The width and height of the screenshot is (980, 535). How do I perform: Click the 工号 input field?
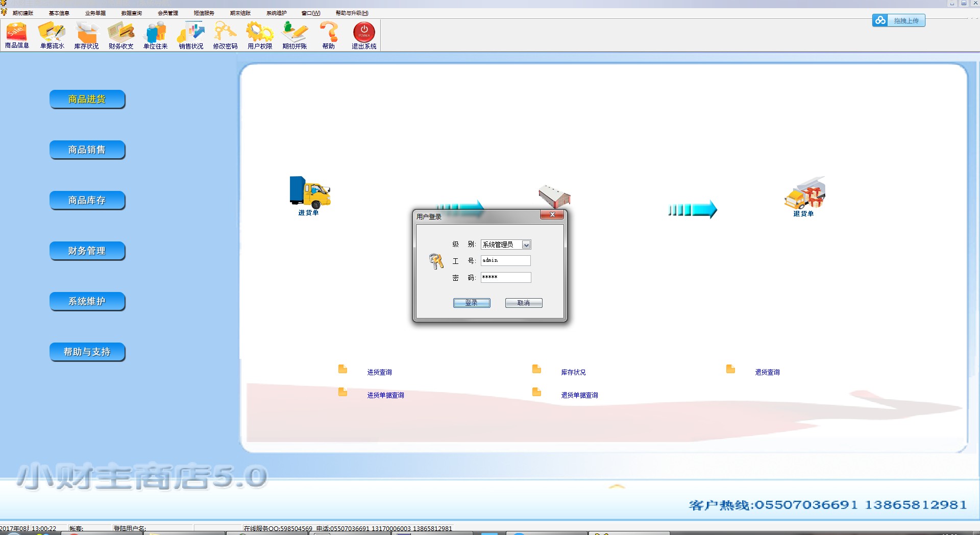[x=505, y=261]
